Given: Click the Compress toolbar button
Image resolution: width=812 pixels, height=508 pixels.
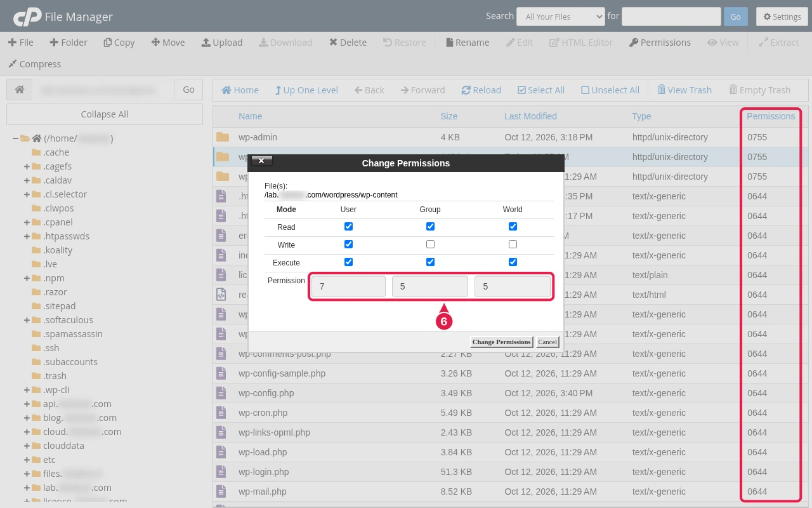Looking at the screenshot, I should point(34,64).
